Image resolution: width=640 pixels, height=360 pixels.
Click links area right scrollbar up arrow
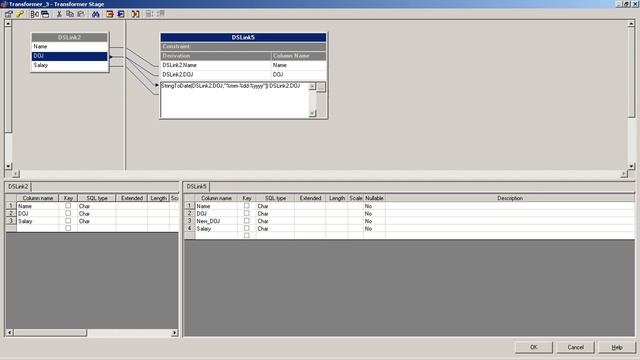631,24
